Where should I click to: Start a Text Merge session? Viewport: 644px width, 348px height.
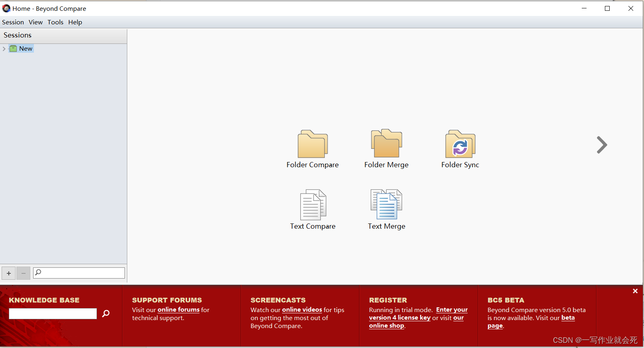point(386,204)
